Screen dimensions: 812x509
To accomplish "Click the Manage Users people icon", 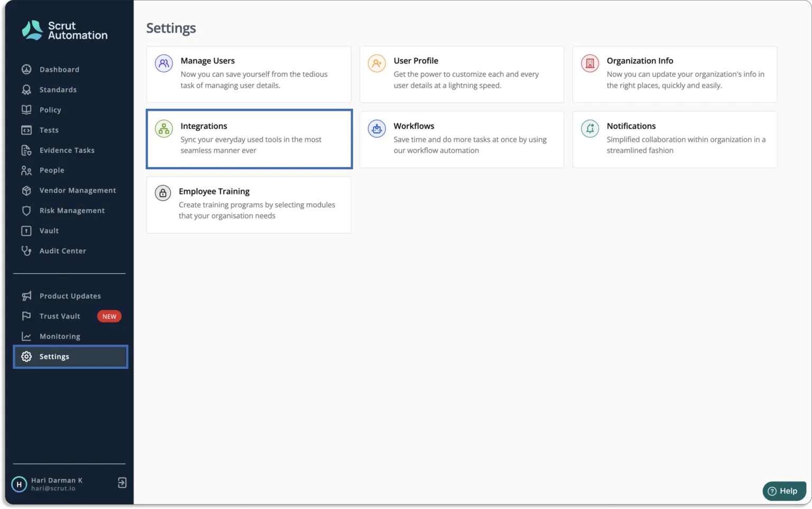I will tap(164, 63).
